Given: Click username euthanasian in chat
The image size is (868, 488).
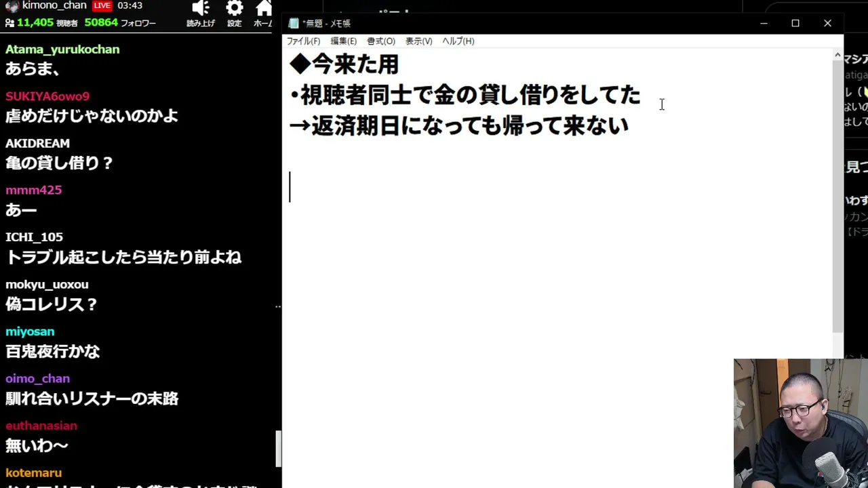Looking at the screenshot, I should 41,426.
